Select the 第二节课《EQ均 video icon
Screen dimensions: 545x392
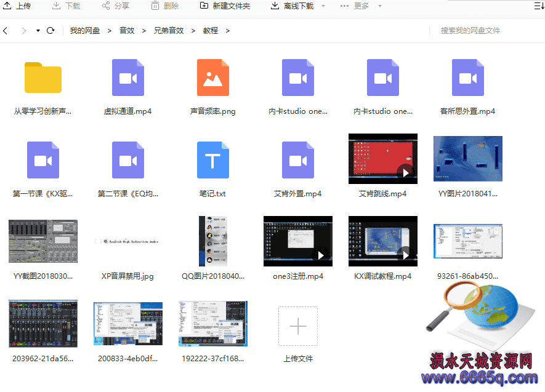[x=128, y=160]
